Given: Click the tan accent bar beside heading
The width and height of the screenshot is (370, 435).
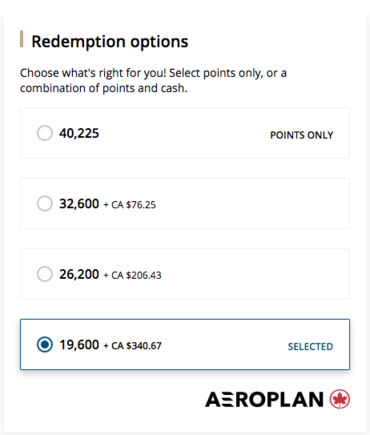Looking at the screenshot, I should 22,39.
